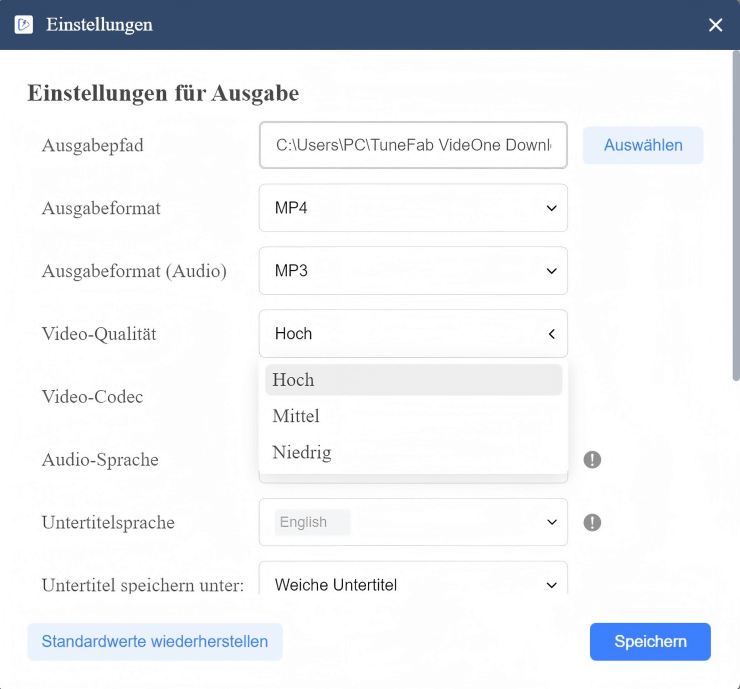Click the Video-Codec label
The width and height of the screenshot is (740, 689).
(x=92, y=397)
